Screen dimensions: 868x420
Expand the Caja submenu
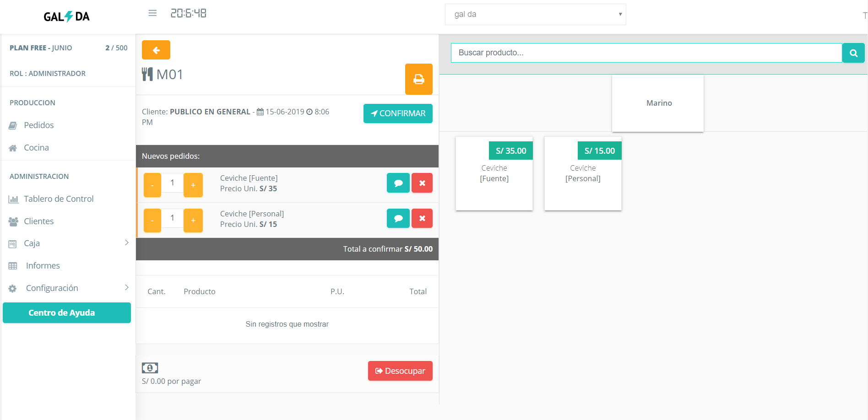pyautogui.click(x=68, y=243)
